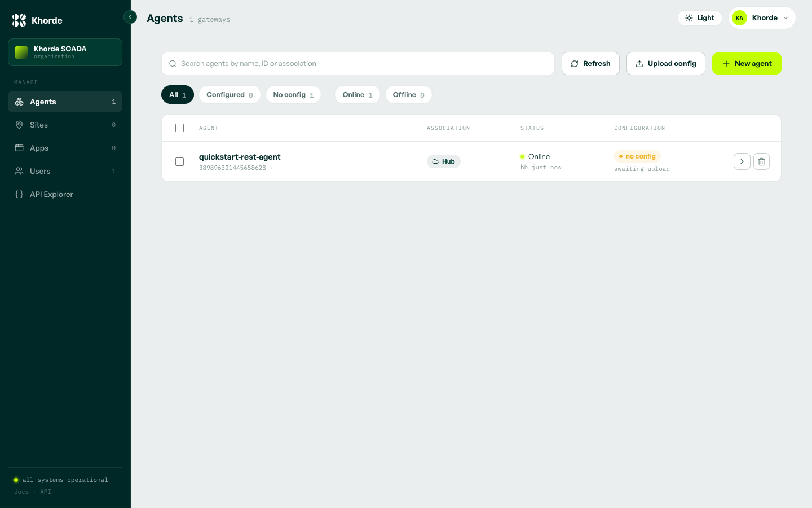Expand the account dropdown chevron
Screen dimensions: 812x508
click(x=785, y=18)
